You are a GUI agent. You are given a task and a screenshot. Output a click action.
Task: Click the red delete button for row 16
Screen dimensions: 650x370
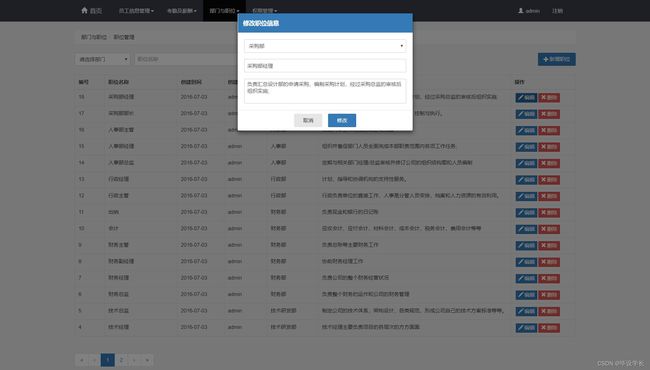[549, 131]
